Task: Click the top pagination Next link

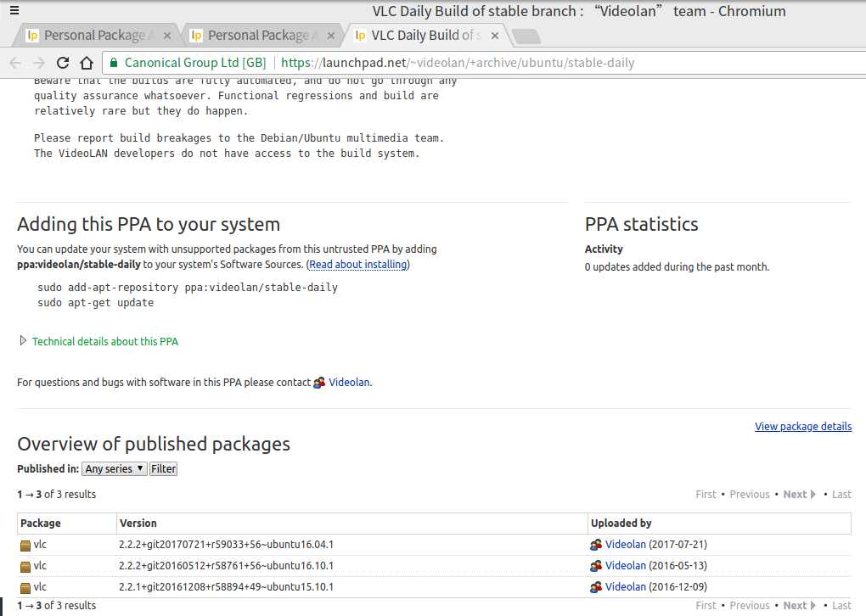Action: click(799, 495)
